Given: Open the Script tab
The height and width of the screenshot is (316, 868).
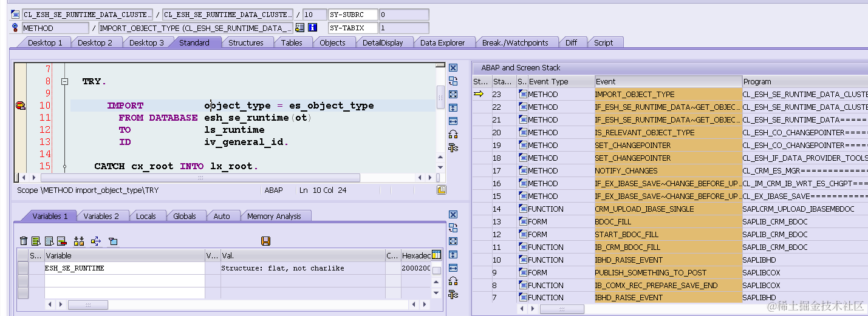Looking at the screenshot, I should [604, 42].
